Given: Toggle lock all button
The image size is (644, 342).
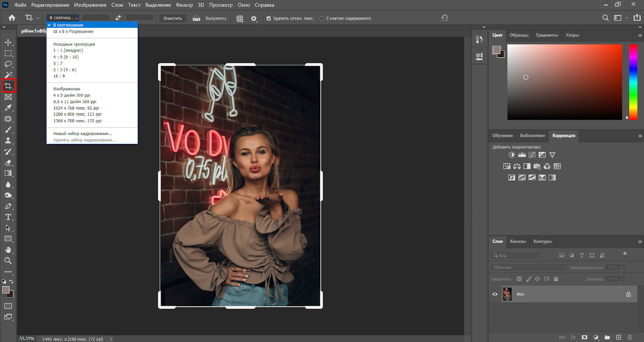Looking at the screenshot, I should pos(556,279).
